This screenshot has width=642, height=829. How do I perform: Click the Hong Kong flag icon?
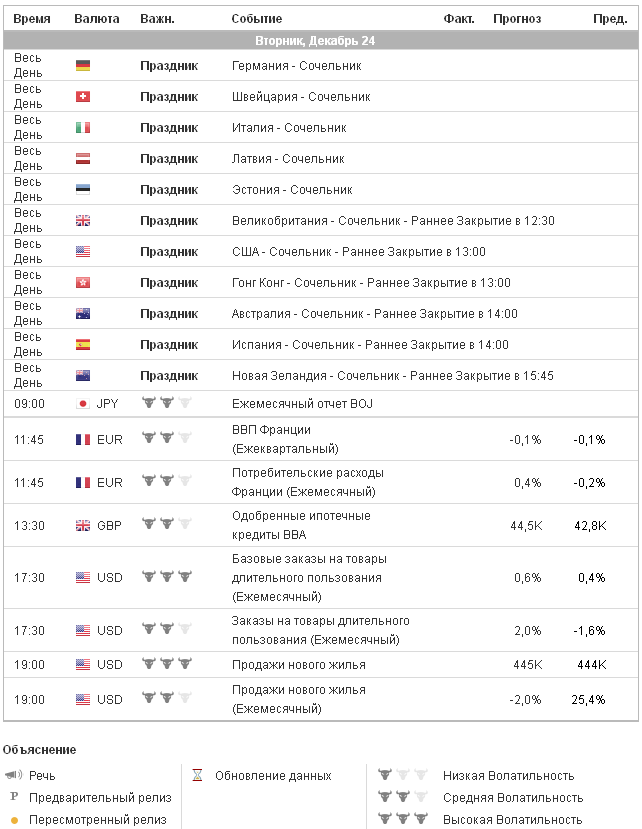[83, 283]
